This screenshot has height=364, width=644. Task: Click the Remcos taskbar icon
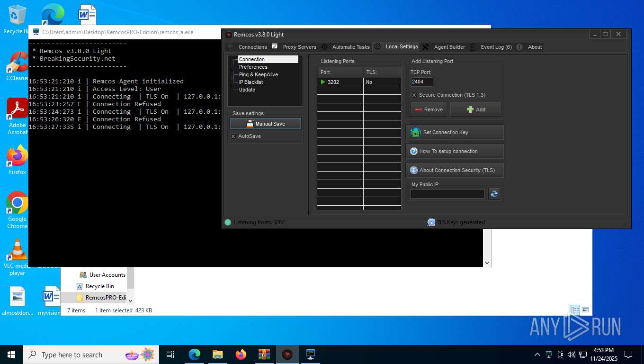[287, 355]
